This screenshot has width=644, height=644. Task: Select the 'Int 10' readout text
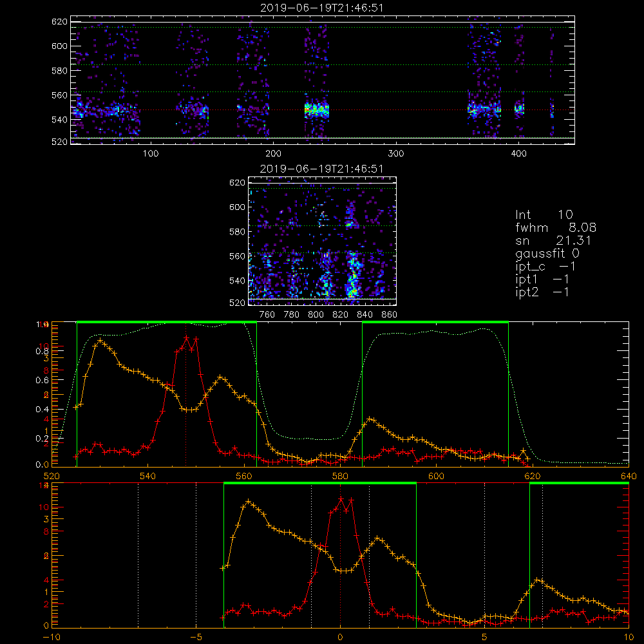[x=544, y=214]
